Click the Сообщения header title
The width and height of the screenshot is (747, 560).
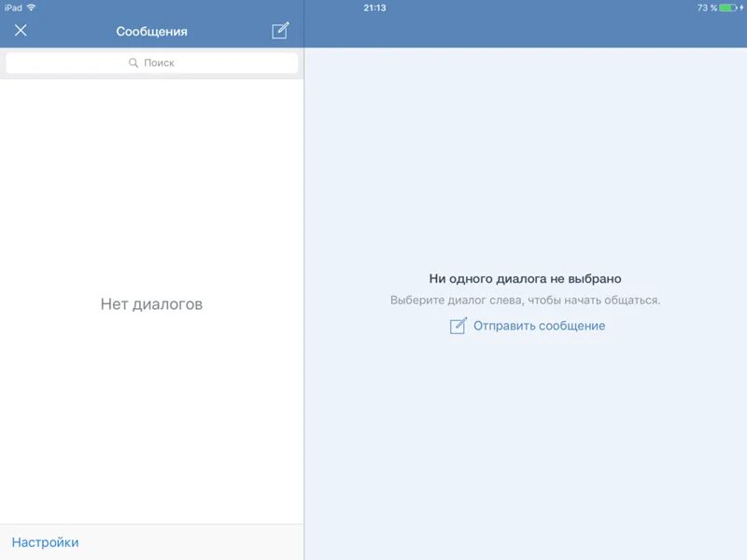pos(151,32)
